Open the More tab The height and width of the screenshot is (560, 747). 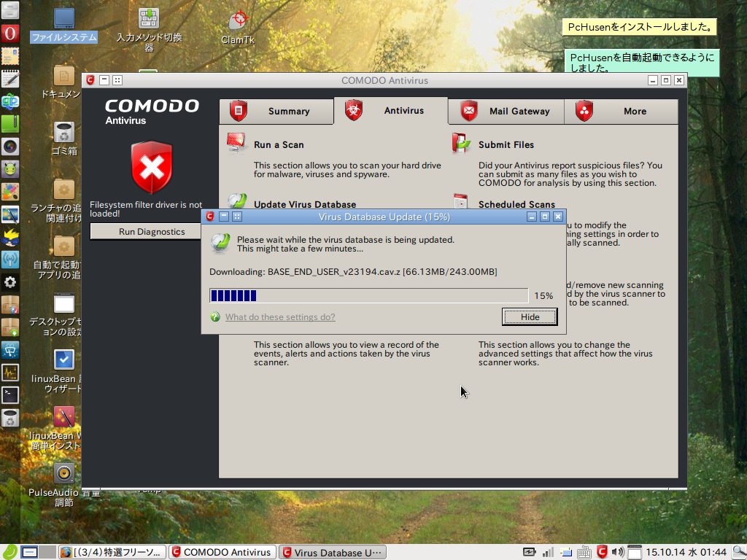[621, 112]
